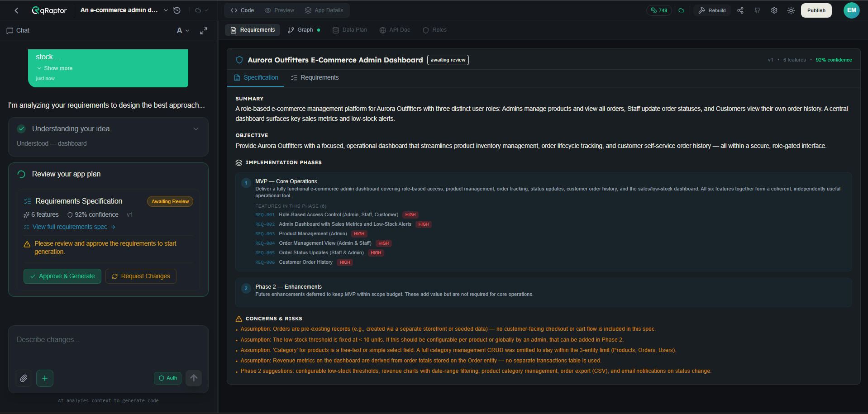Open the EM user avatar menu
The height and width of the screenshot is (414, 868).
point(852,10)
